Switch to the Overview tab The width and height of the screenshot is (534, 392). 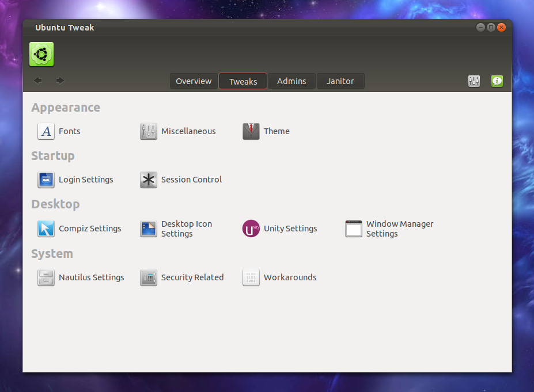(193, 81)
